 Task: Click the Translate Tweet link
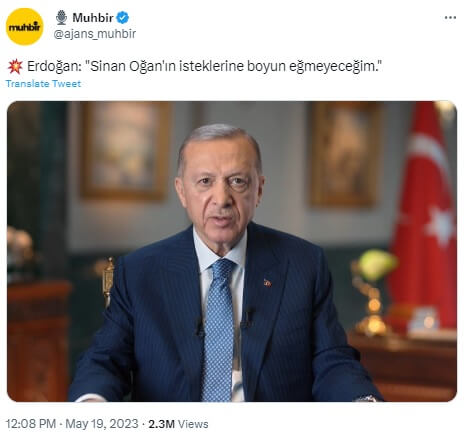click(x=43, y=84)
